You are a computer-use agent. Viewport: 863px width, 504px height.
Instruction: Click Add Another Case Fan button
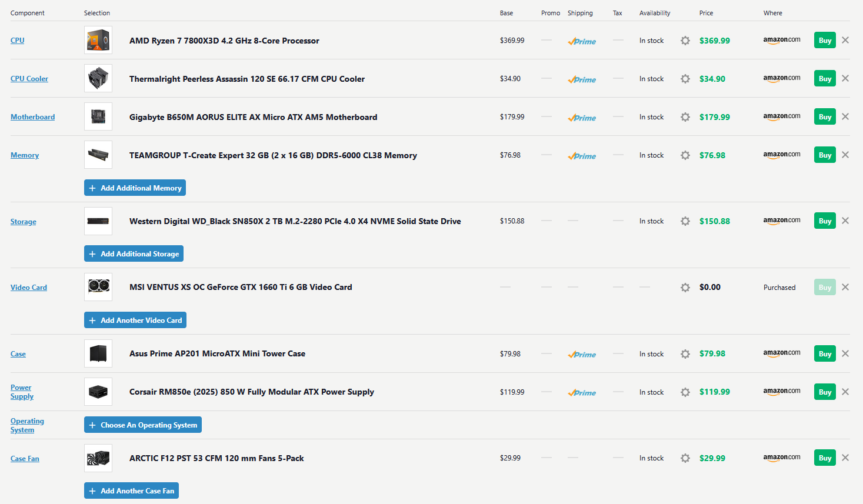click(x=131, y=490)
